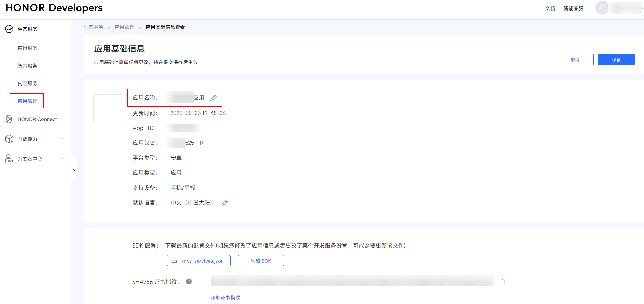Screen dimensions: 644x304
Task: Edit 默认语言 with pencil icon
Action: [225, 203]
